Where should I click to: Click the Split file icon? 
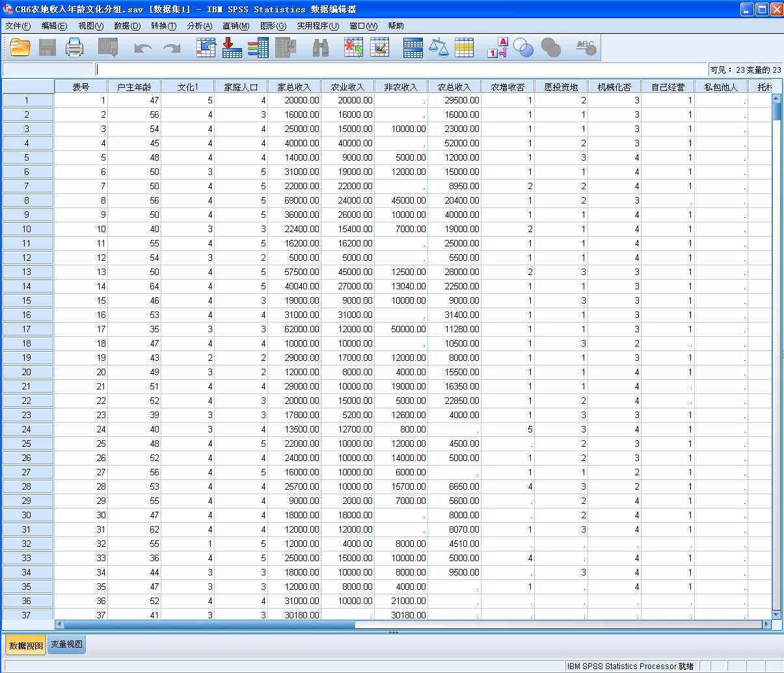click(413, 47)
